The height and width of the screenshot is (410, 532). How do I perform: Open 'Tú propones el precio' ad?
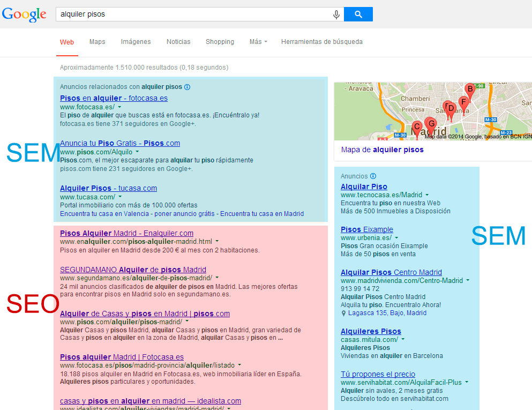click(378, 374)
